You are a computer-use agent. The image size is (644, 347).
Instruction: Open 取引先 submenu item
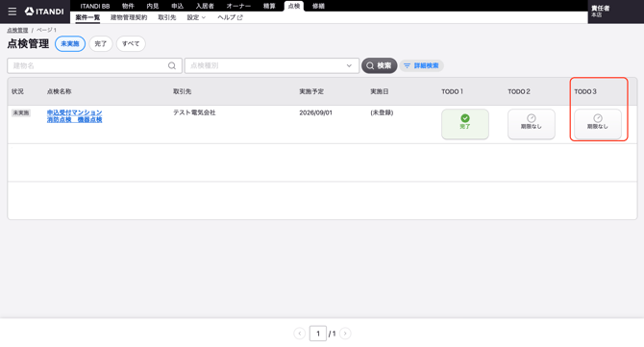tap(167, 17)
